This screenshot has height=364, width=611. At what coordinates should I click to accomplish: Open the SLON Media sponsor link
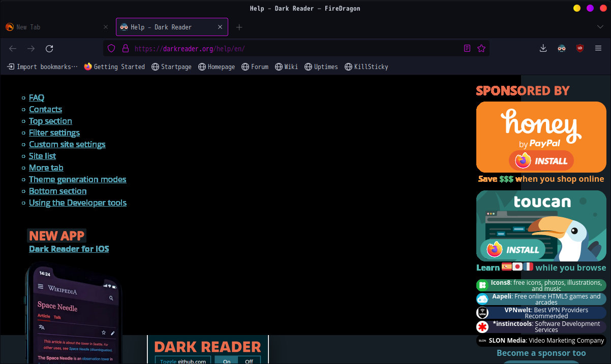point(541,341)
